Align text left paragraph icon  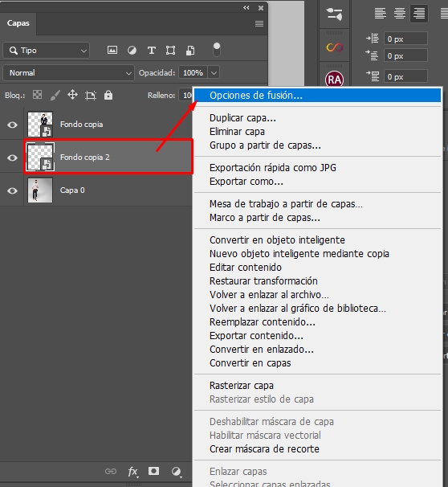coord(380,14)
